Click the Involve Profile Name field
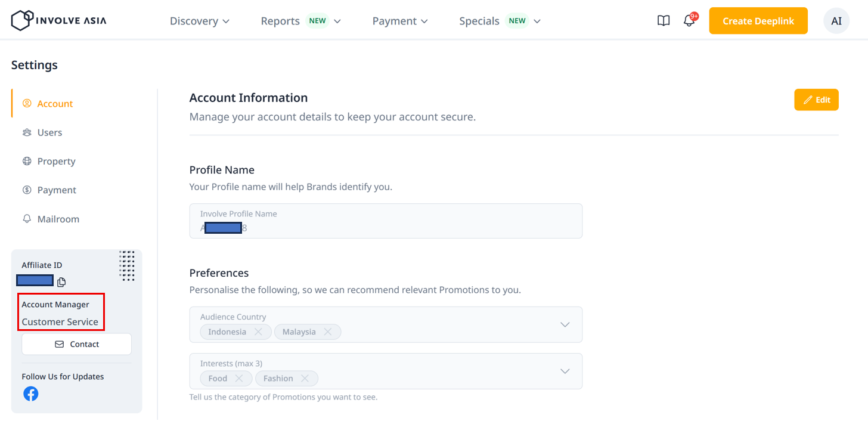 coord(385,221)
